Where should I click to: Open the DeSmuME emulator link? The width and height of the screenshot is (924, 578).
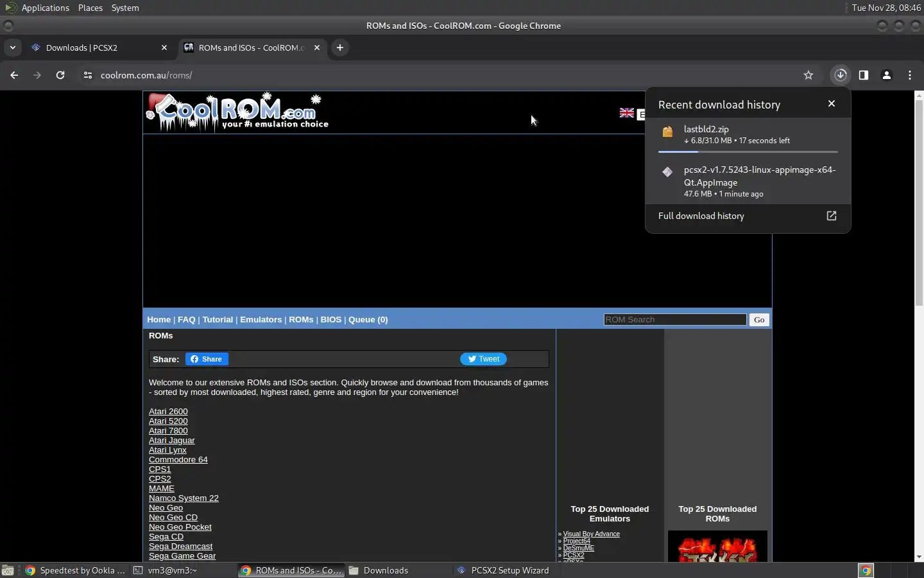point(578,548)
